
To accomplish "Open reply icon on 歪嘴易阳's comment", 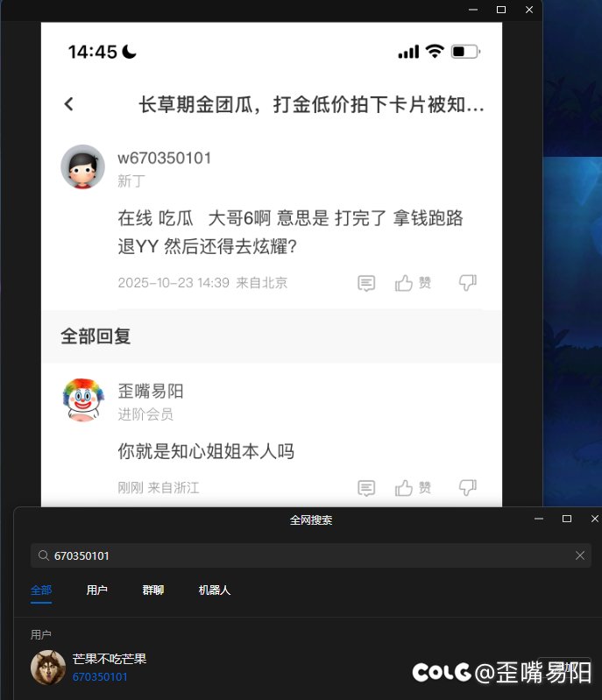I will coord(366,488).
